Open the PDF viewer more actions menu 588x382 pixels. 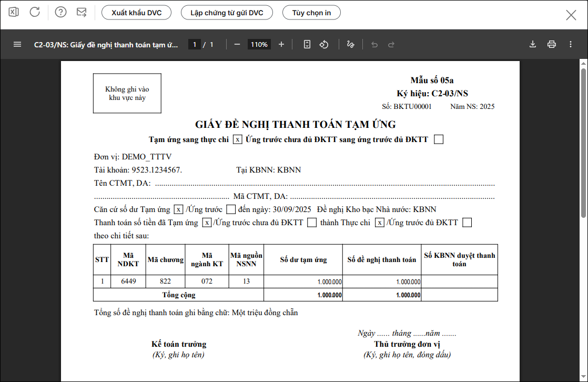tap(571, 44)
